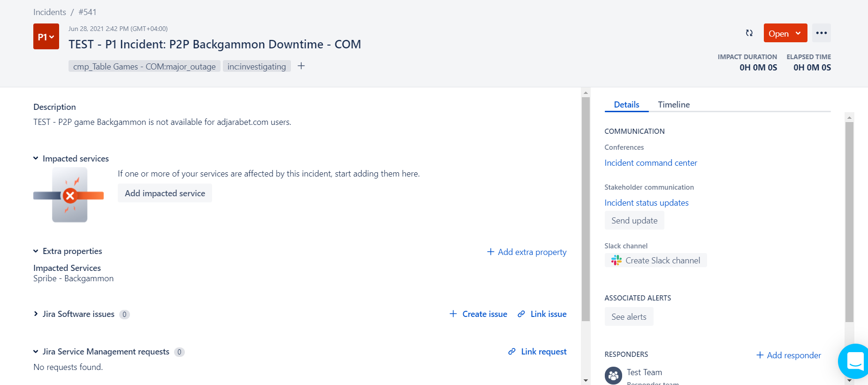Click the plus icon to add a tag
868x385 pixels.
pos(301,66)
